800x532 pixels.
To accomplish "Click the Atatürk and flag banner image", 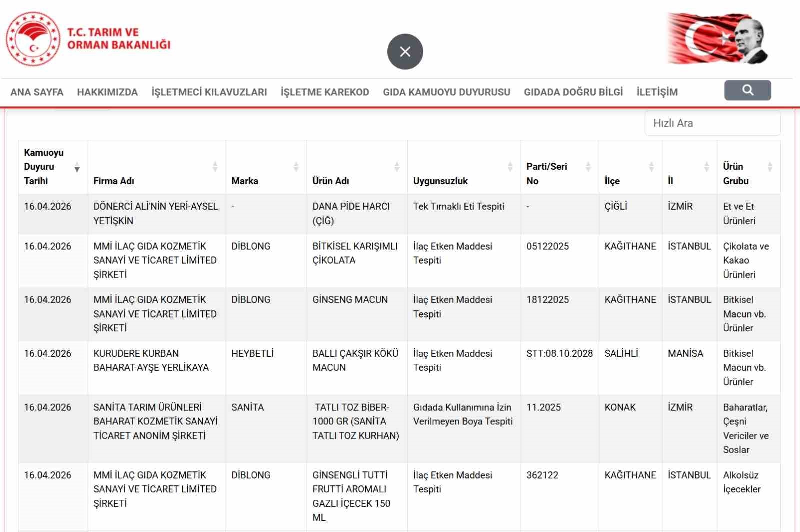I will tap(717, 39).
